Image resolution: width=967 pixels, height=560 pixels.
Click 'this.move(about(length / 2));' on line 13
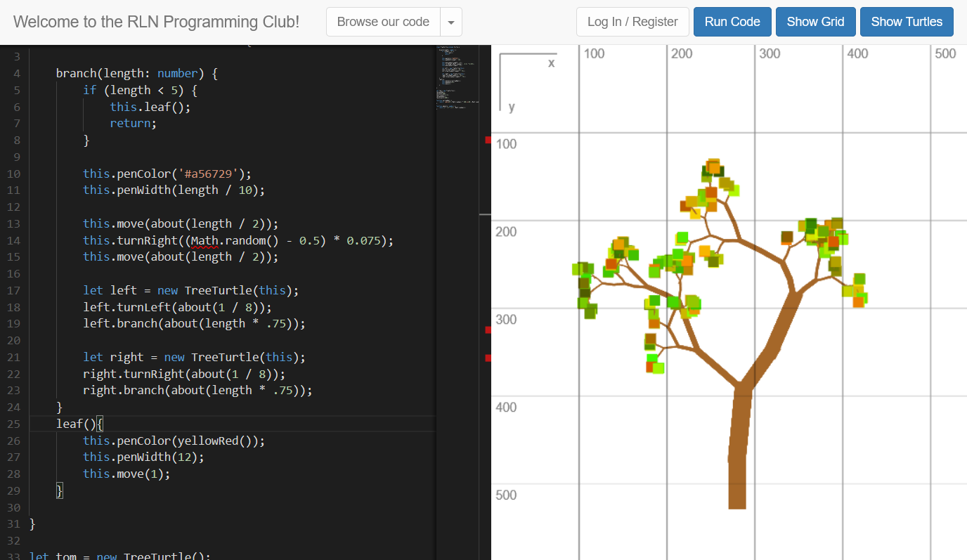click(x=181, y=223)
